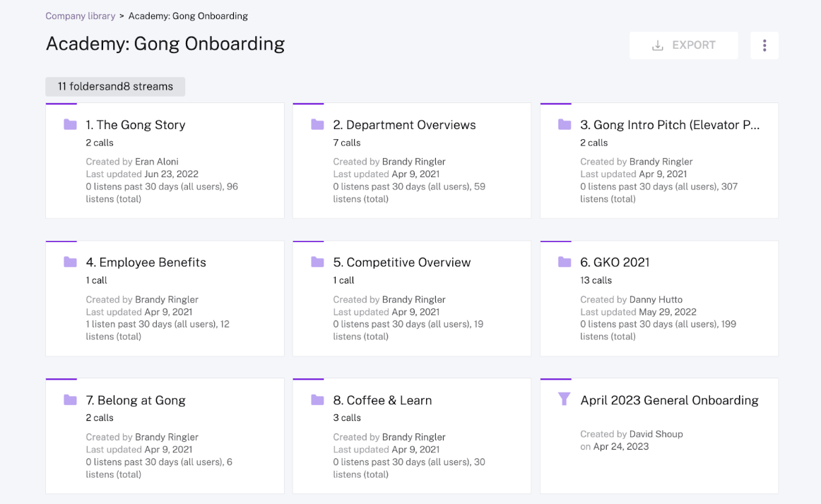Click '1 call' under Employee Benefits
The height and width of the screenshot is (504, 821).
(96, 280)
